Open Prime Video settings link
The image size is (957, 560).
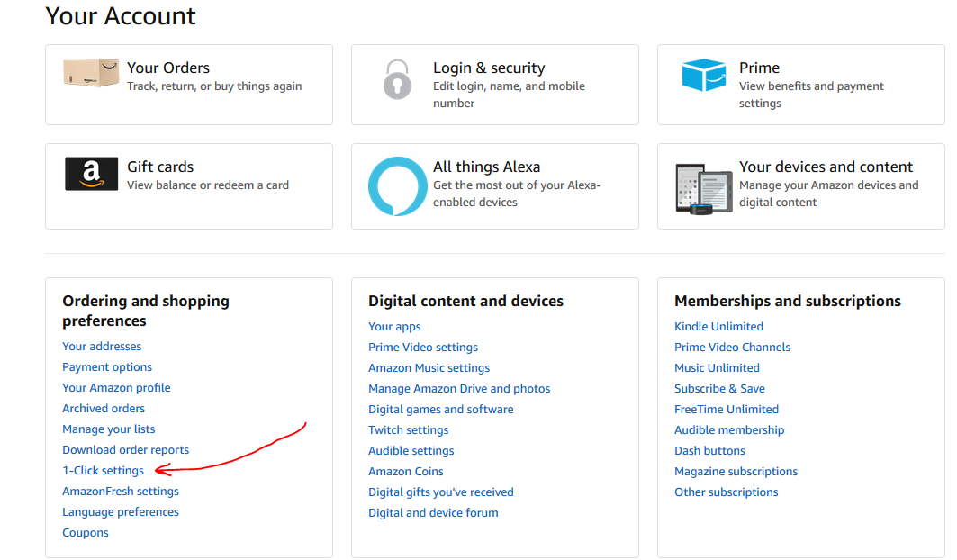coord(423,348)
